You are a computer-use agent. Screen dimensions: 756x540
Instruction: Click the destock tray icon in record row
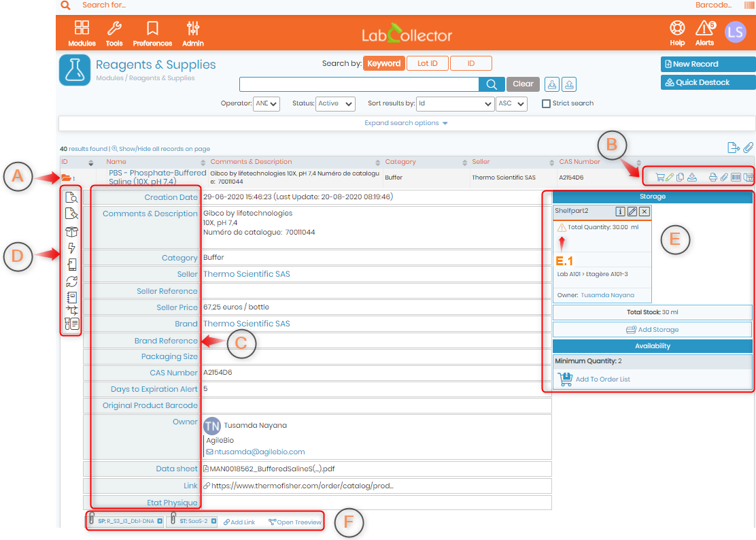tap(692, 178)
